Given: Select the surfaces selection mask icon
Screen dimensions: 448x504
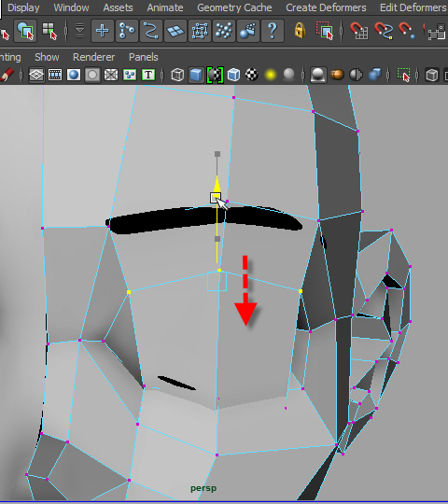Looking at the screenshot, I should coord(175,31).
